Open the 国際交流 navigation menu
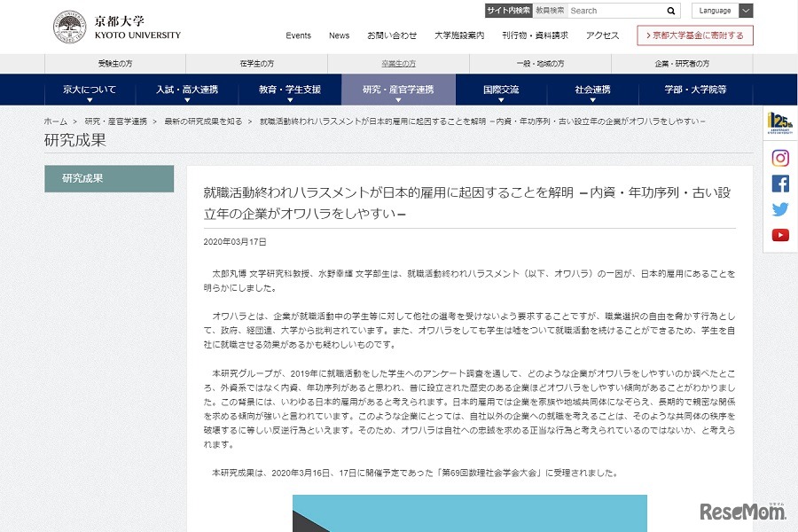 pyautogui.click(x=499, y=90)
